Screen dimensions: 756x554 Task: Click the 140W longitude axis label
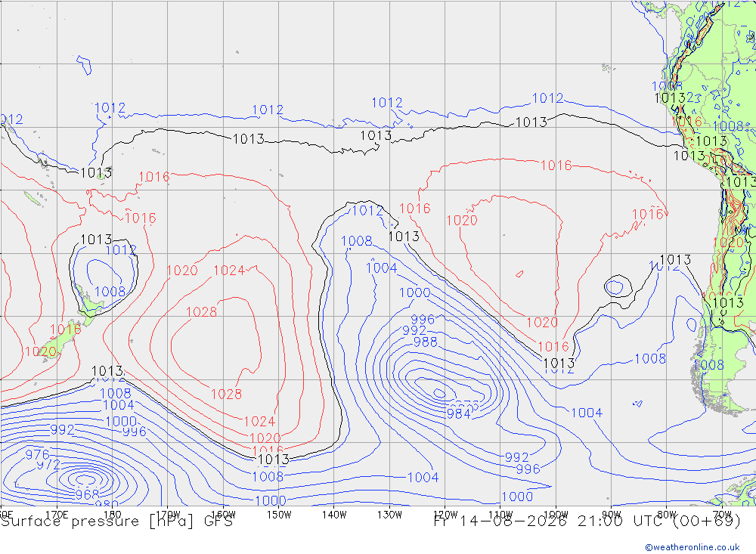point(335,515)
